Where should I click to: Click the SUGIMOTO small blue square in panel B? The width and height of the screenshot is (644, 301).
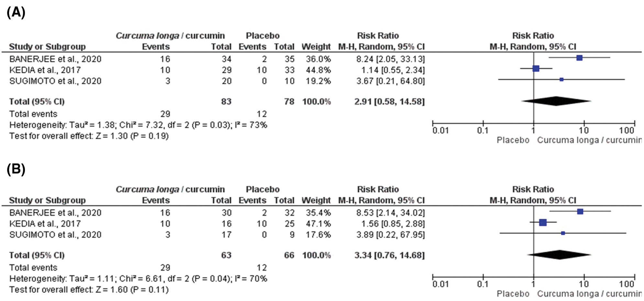point(563,233)
